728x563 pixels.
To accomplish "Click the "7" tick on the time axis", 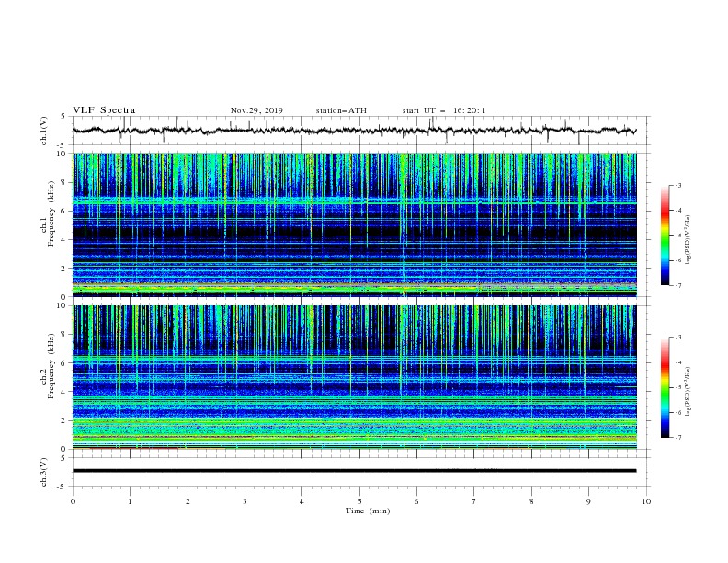I will click(x=474, y=501).
